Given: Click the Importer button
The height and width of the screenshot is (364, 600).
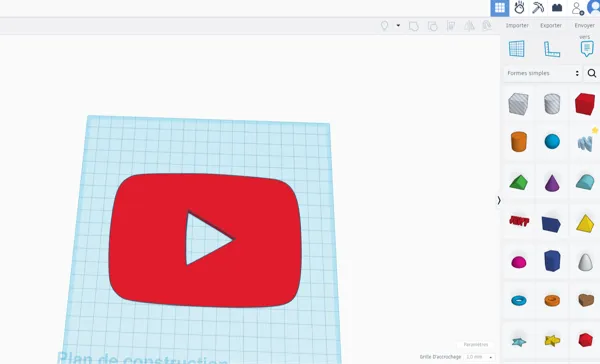Looking at the screenshot, I should click(517, 25).
